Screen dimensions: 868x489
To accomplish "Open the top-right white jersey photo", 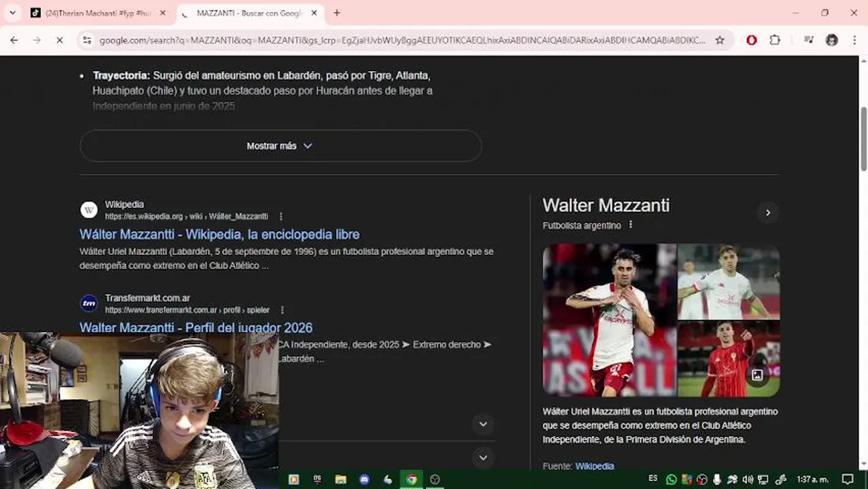I will click(x=729, y=281).
